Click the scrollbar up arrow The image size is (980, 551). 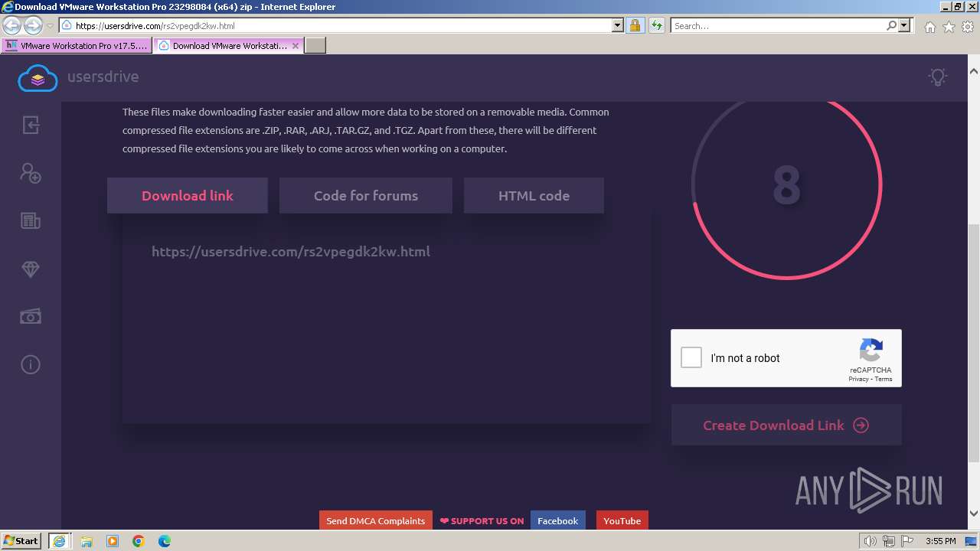point(973,71)
